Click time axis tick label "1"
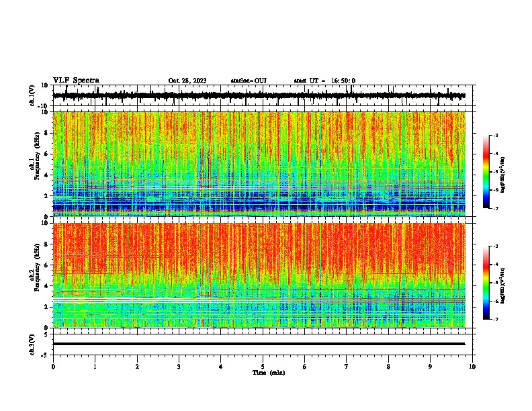 coord(95,367)
